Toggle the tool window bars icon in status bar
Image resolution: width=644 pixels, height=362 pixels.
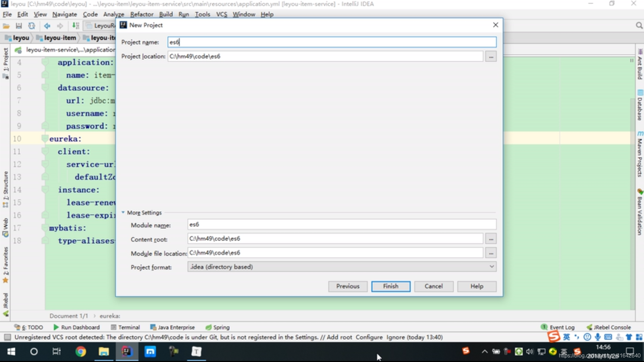point(7,337)
